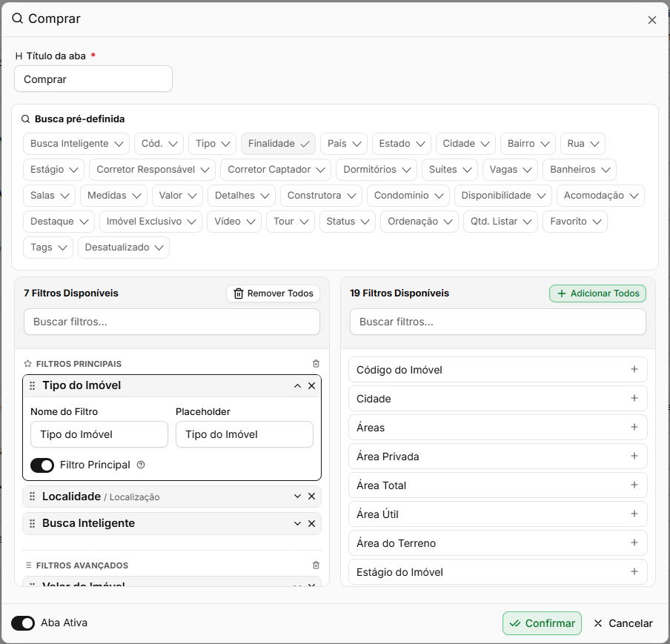670x644 pixels.
Task: Add the Área Total filter
Action: point(634,485)
